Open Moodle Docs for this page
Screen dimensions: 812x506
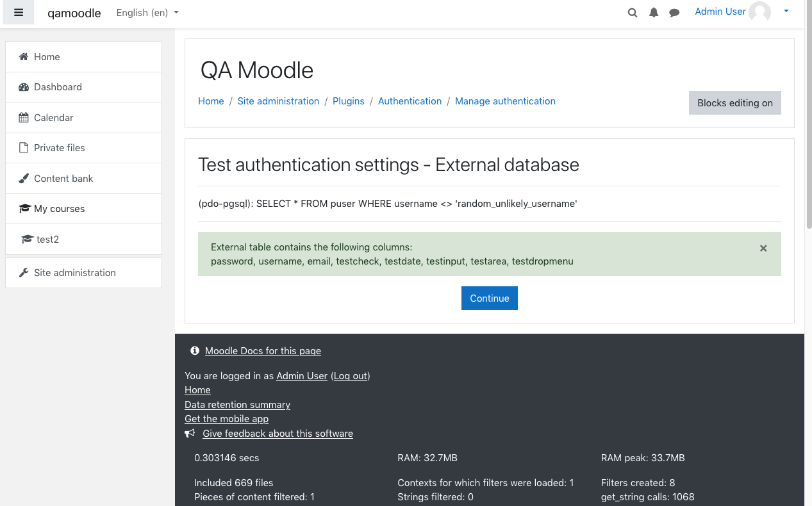tap(263, 351)
